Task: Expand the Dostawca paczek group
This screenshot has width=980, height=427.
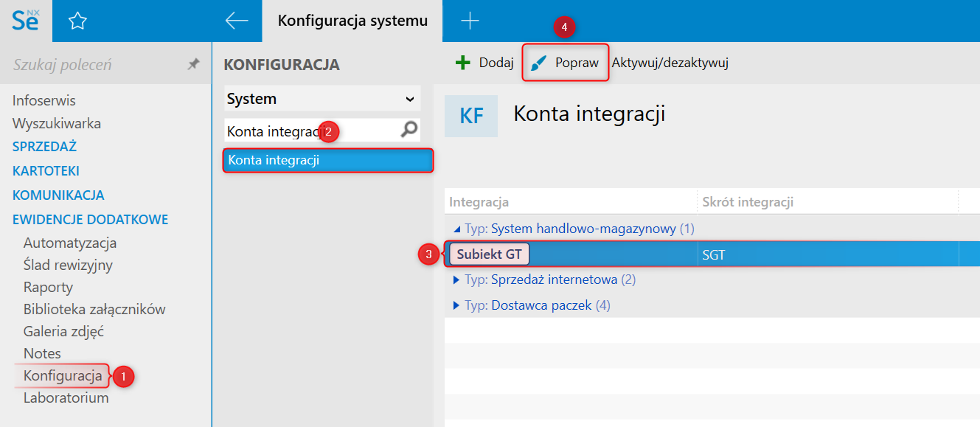Action: point(456,305)
